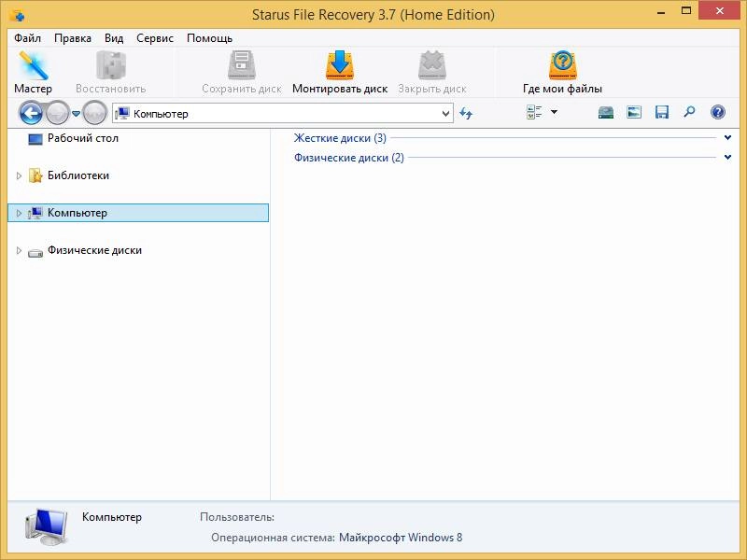Click the view mode list icon
The height and width of the screenshot is (560, 747).
click(534, 112)
